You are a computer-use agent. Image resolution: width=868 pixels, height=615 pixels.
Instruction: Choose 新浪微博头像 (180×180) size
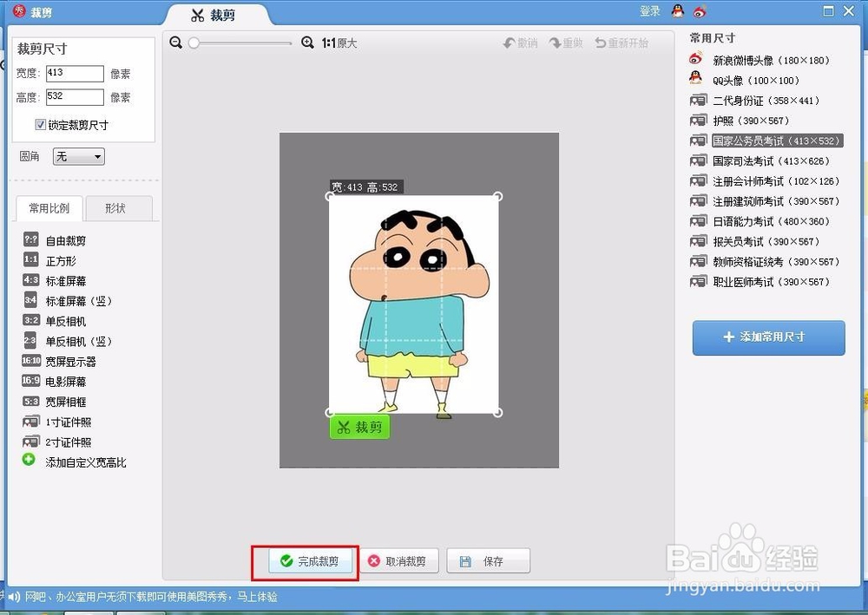click(759, 60)
